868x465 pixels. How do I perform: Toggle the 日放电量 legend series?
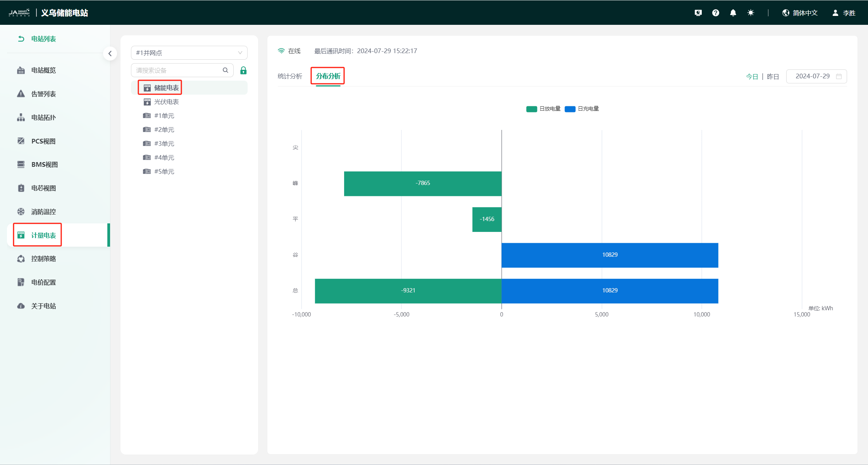click(x=549, y=109)
